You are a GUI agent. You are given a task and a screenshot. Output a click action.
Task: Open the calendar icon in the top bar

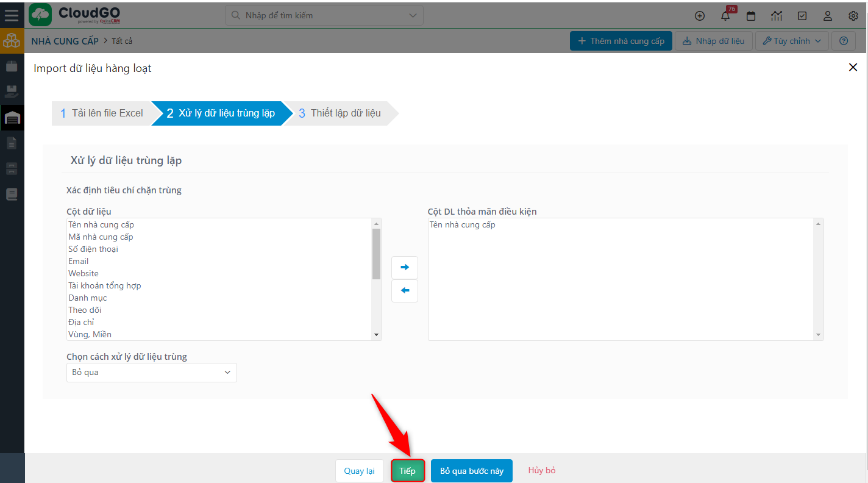pos(751,16)
